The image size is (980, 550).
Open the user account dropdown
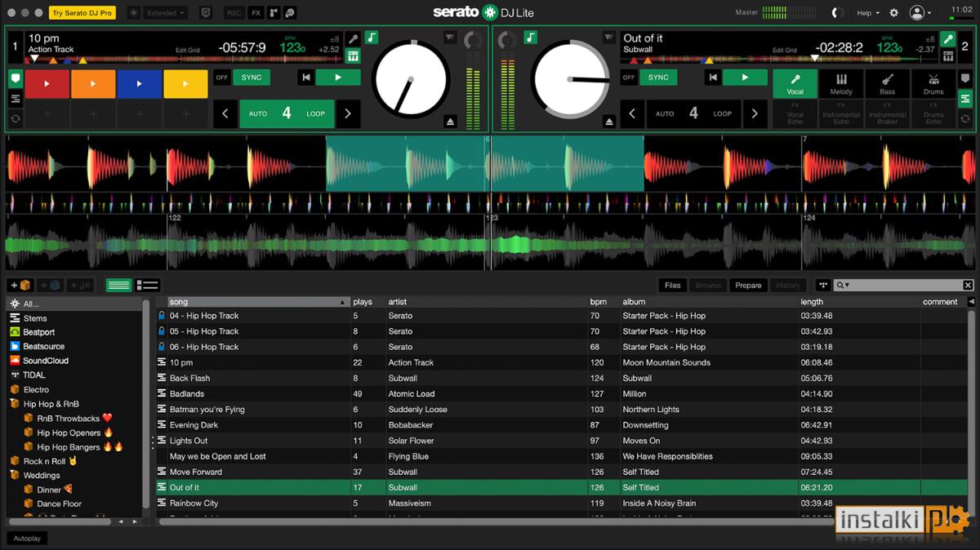[920, 13]
